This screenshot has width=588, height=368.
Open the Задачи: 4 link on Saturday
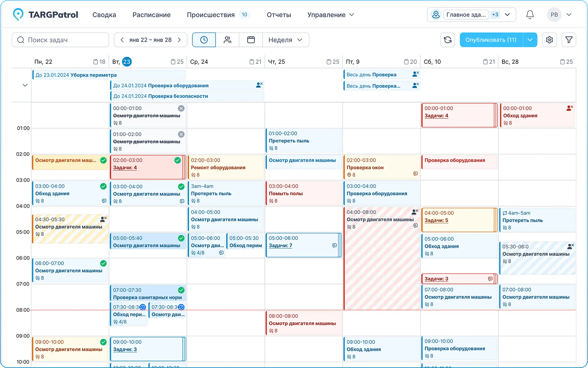pyautogui.click(x=436, y=116)
